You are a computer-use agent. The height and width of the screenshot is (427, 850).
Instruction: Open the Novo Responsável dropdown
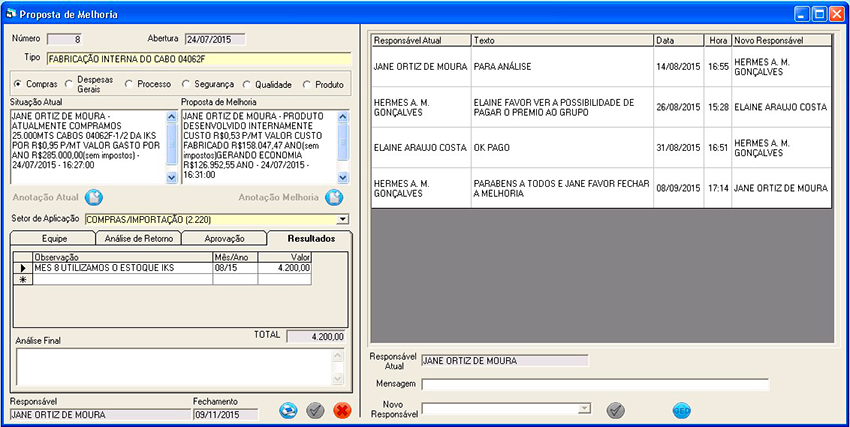point(584,409)
